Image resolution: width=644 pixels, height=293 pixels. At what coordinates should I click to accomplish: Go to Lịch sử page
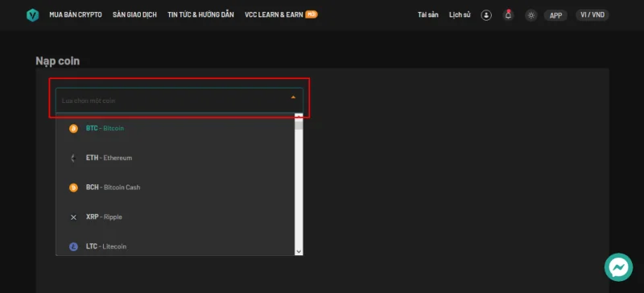[460, 14]
